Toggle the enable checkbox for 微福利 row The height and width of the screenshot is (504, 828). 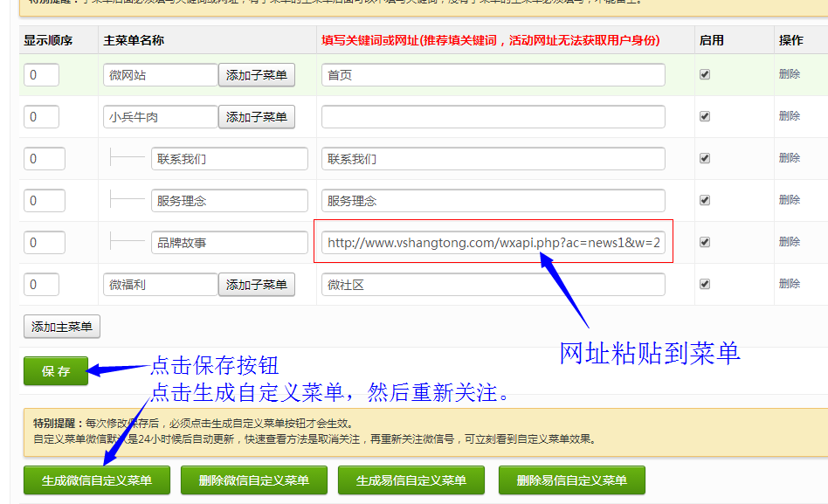705,284
